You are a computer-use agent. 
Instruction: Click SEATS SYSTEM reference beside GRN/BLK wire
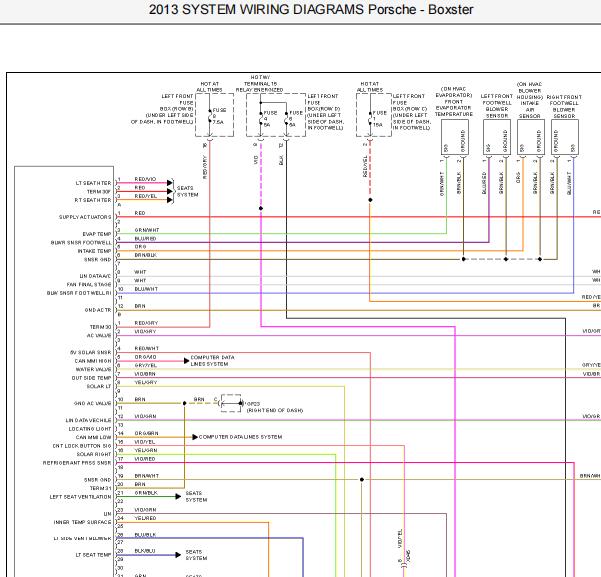[x=196, y=496]
